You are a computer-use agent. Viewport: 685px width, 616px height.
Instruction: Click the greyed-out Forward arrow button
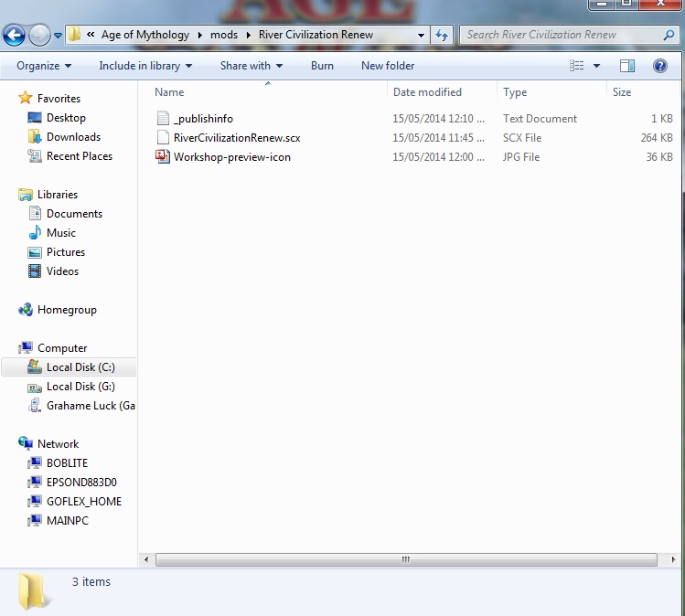coord(39,36)
